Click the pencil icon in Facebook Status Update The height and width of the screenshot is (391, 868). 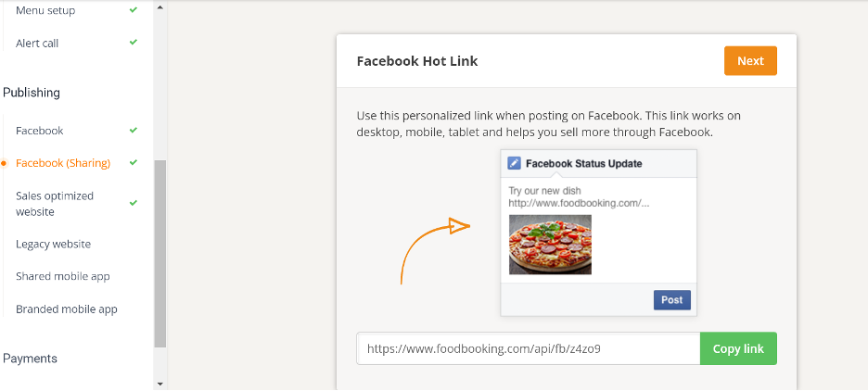pos(515,163)
